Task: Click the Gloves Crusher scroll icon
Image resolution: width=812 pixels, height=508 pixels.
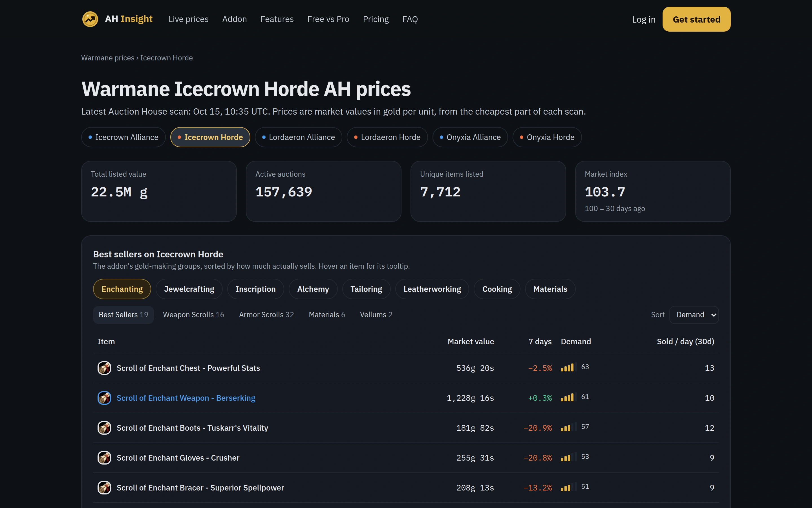Action: [104, 457]
